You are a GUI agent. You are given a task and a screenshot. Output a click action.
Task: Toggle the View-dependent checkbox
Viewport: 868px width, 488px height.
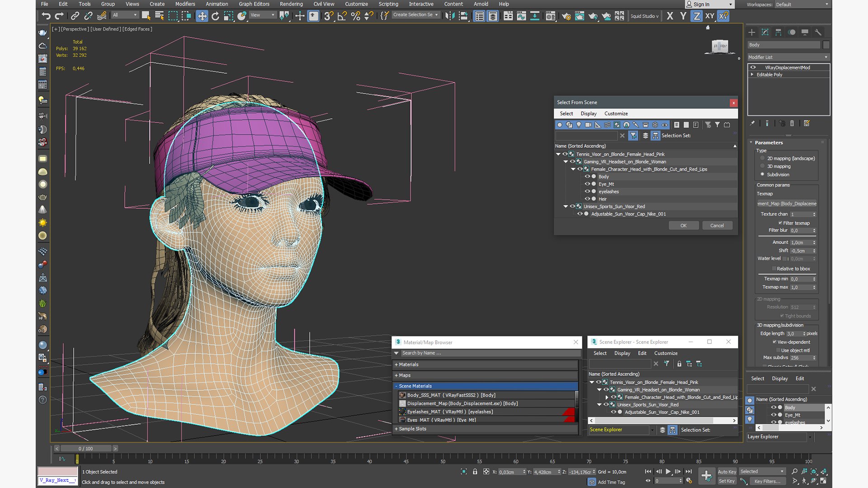[774, 342]
